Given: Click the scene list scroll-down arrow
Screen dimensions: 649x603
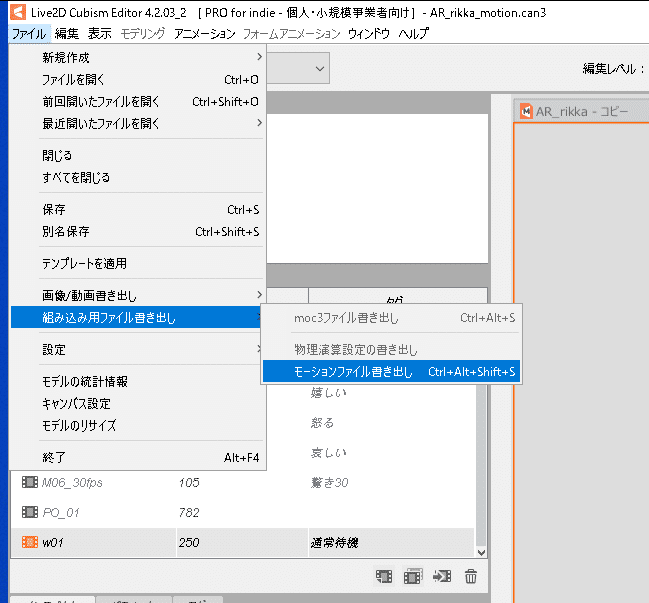Looking at the screenshot, I should click(x=481, y=552).
